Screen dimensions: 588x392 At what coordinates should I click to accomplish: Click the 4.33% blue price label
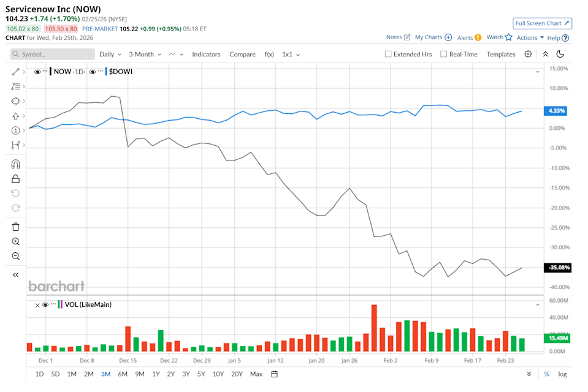556,110
